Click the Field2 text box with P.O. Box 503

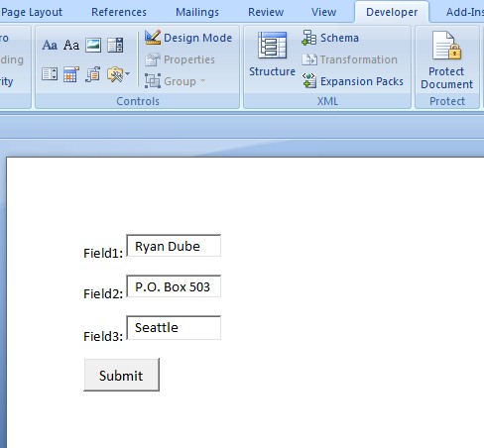click(174, 286)
